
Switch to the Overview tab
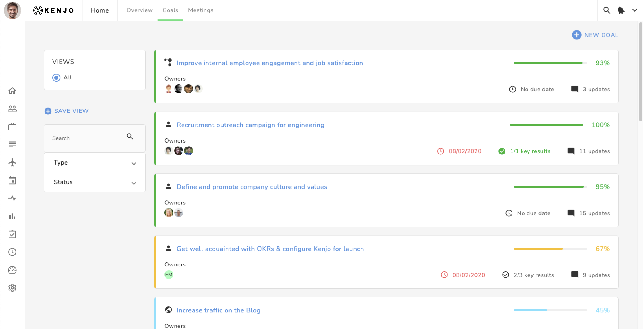(x=139, y=10)
